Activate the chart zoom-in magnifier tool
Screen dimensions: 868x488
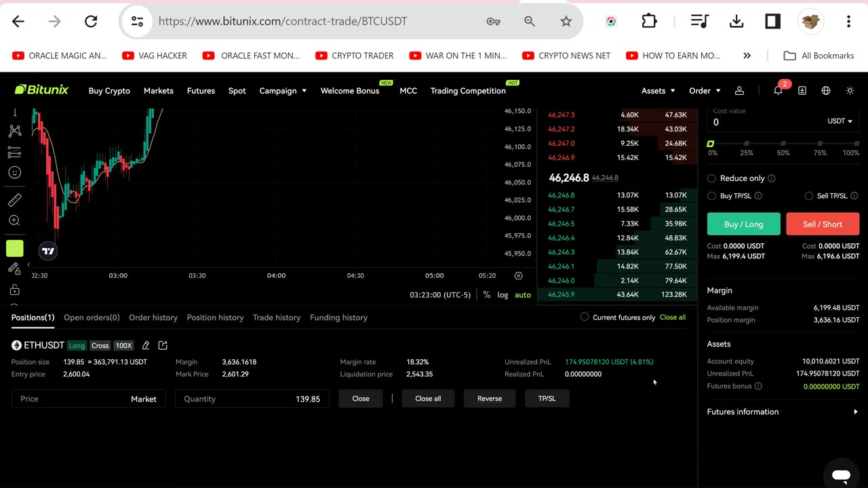(14, 220)
